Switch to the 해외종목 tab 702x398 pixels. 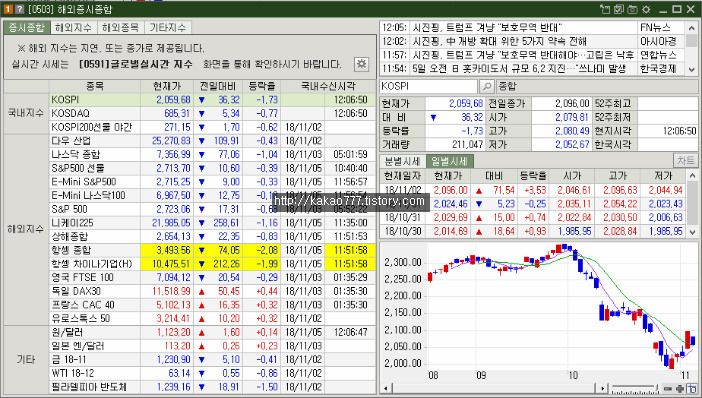tap(120, 28)
